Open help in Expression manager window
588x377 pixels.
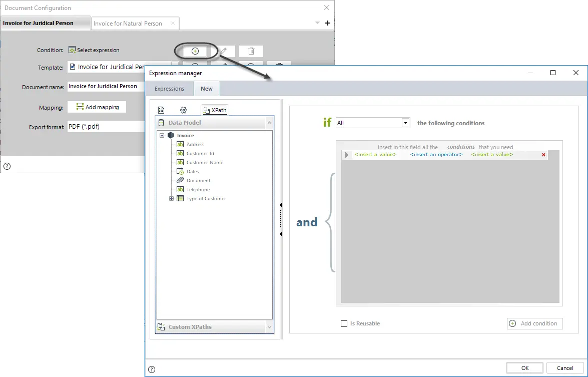(152, 369)
